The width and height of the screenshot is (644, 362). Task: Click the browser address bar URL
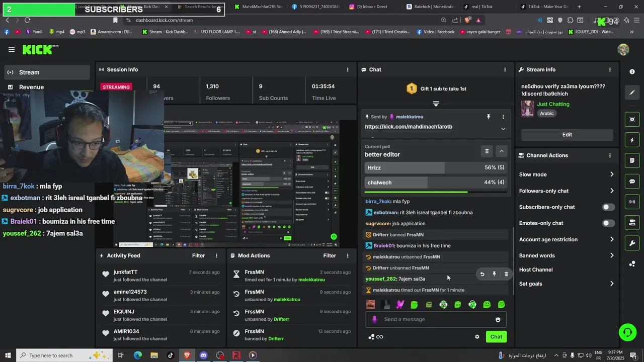tap(164, 20)
